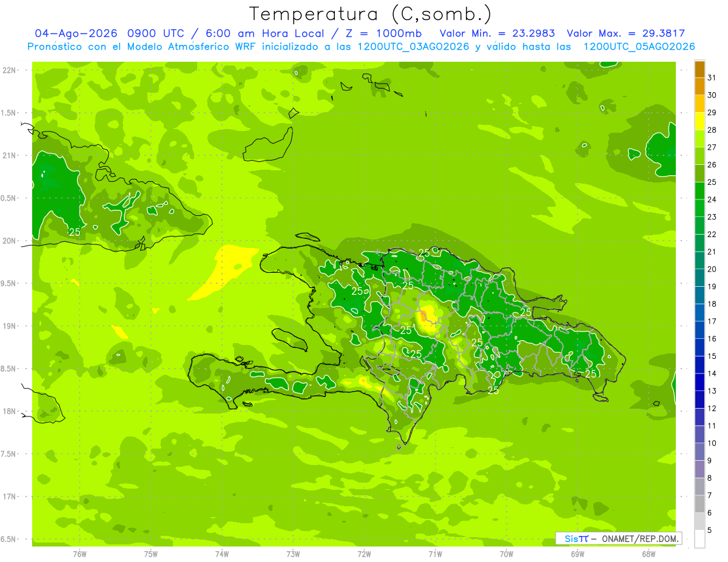Click the "70W" longitude axis label
Screen dimensions: 728x562
tap(507, 554)
